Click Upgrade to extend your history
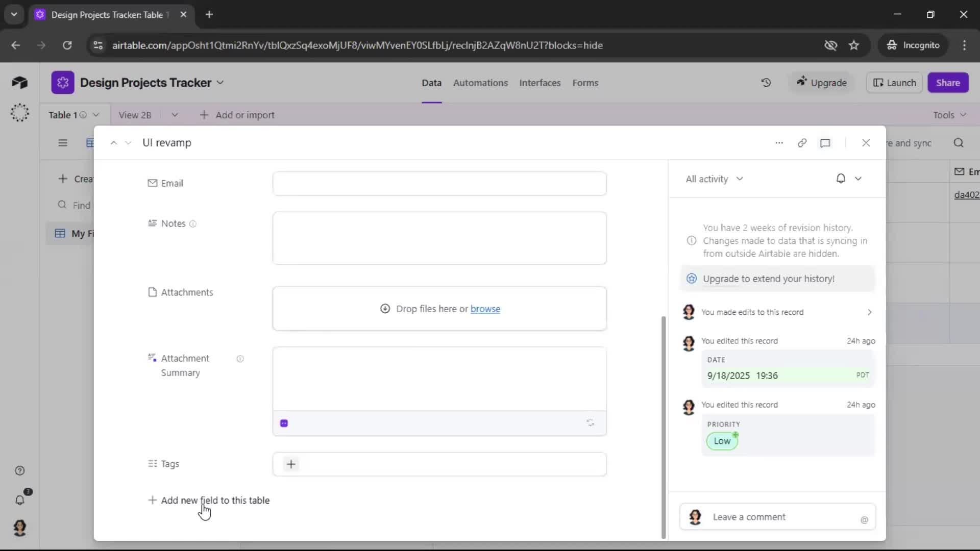 pyautogui.click(x=777, y=279)
